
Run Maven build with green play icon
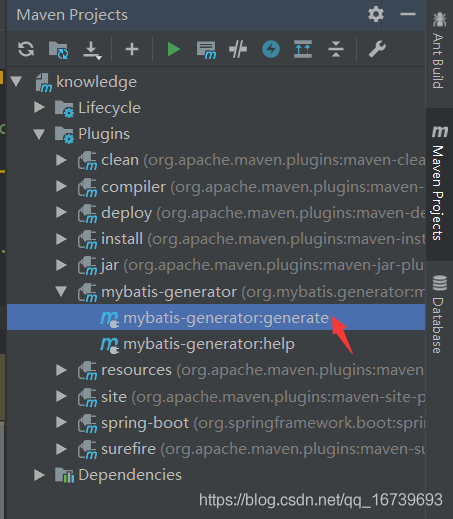pos(173,49)
